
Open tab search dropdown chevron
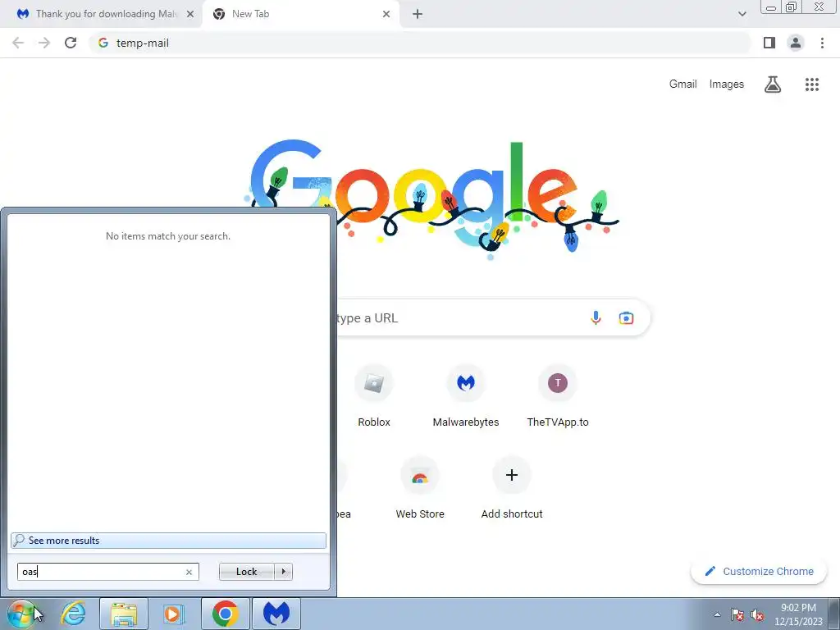point(742,14)
